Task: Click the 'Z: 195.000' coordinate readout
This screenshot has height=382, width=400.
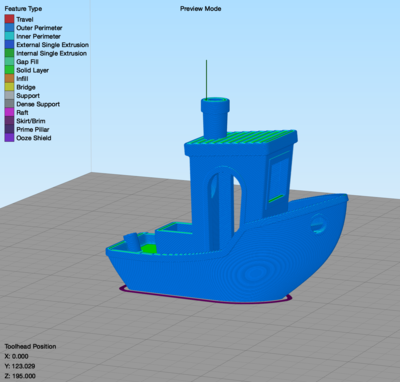Action: pos(20,376)
